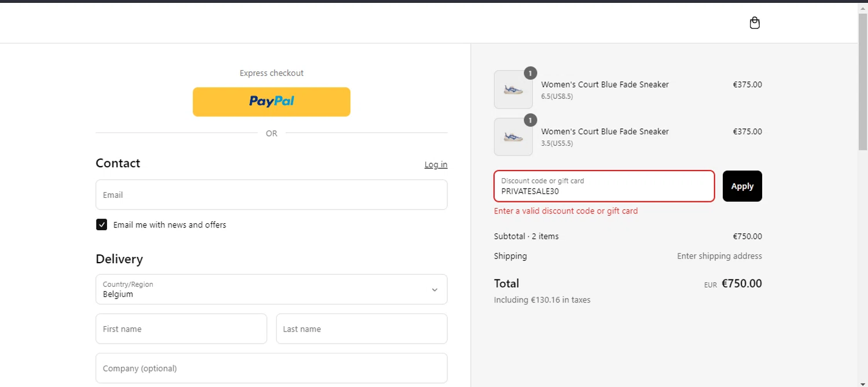Click the 'Including €130.16 in taxes' text

(542, 300)
